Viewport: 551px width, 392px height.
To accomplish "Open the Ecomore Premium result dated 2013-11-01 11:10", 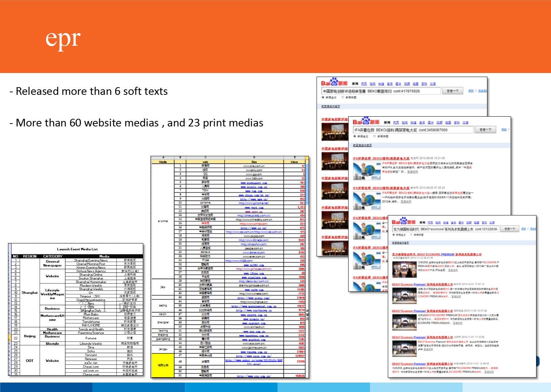I will (x=422, y=337).
